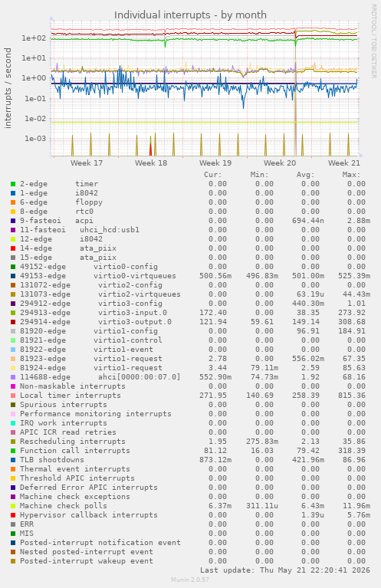Screen dimensions: 381x588
Task: Click the green swatch beside 2-edge timer
Action: (x=13, y=184)
